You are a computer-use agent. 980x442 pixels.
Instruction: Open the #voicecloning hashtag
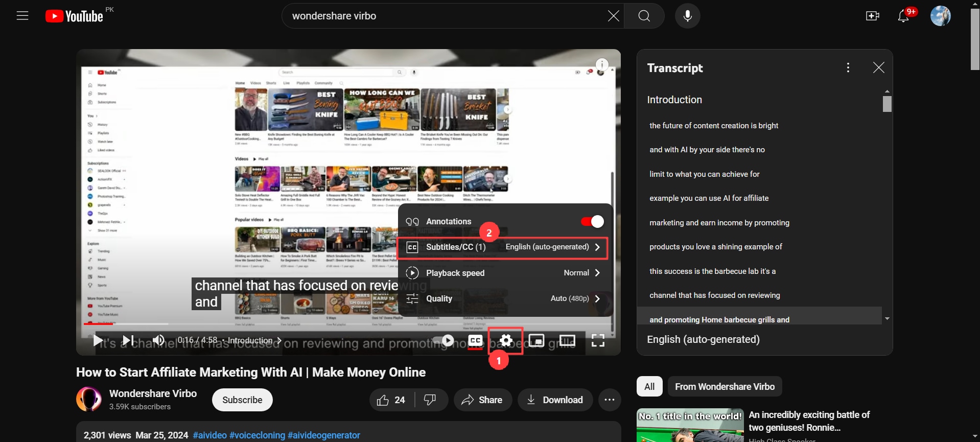(257, 435)
